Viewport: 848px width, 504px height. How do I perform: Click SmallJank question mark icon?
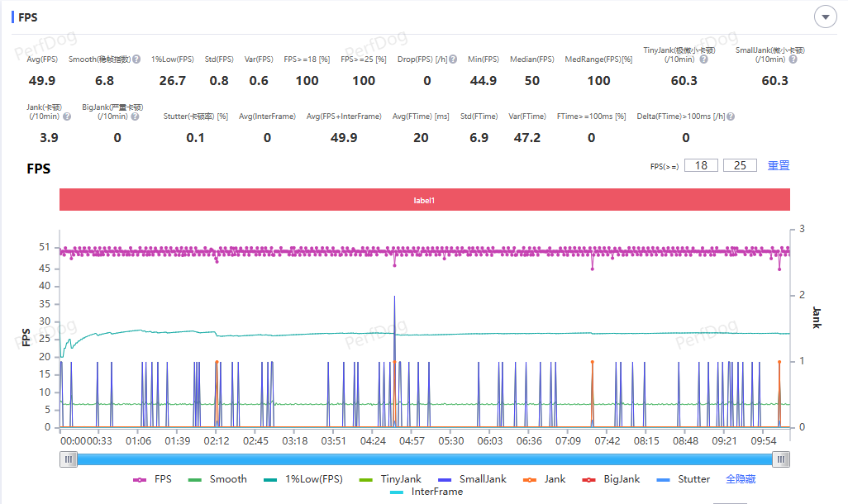click(793, 59)
